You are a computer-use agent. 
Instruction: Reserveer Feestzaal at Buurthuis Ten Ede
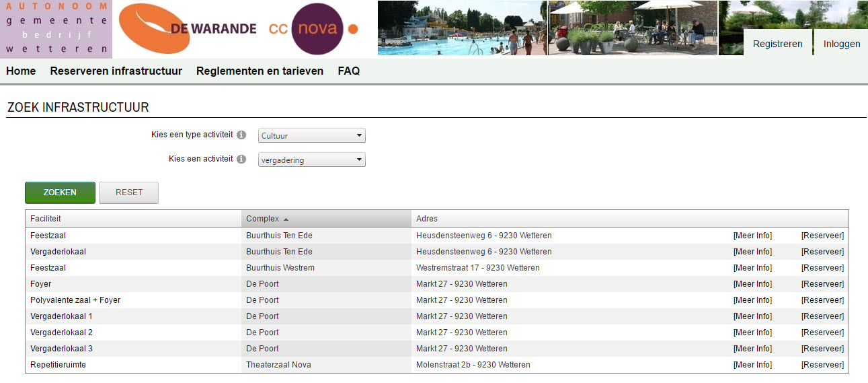(822, 236)
